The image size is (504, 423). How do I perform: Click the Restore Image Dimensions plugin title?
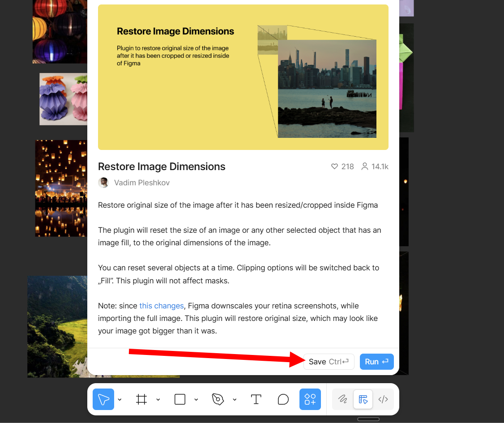tap(162, 167)
